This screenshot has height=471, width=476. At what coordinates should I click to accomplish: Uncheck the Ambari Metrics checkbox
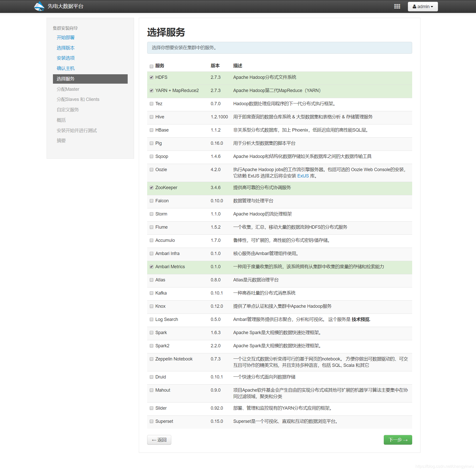tap(151, 267)
